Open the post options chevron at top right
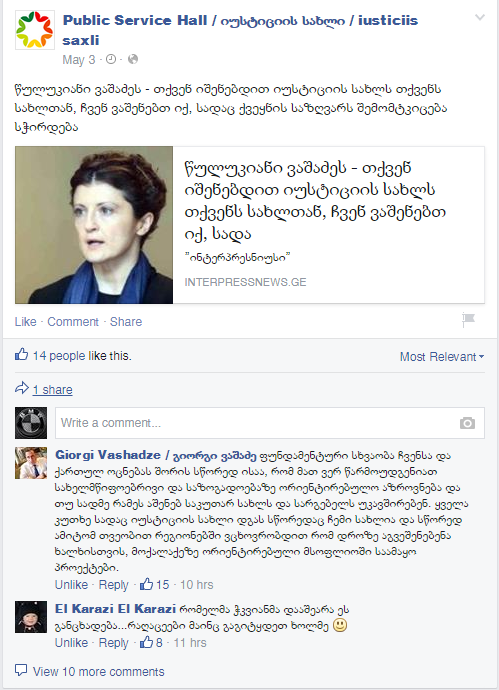 point(479,18)
